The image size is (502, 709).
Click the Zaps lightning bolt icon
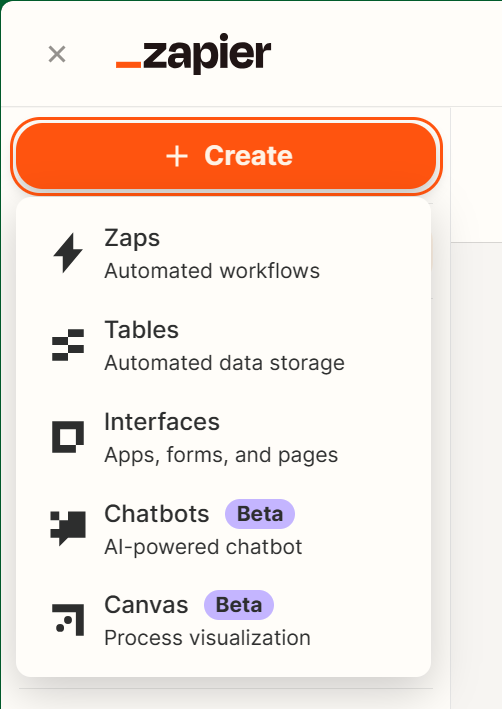point(68,253)
